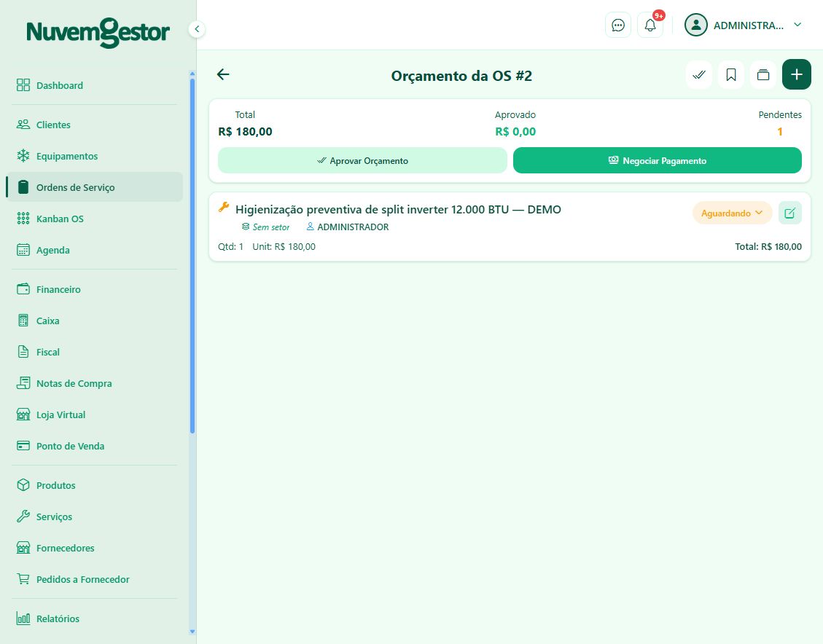Click the administrator avatar icon
The width and height of the screenshot is (823, 644).
pyautogui.click(x=696, y=25)
